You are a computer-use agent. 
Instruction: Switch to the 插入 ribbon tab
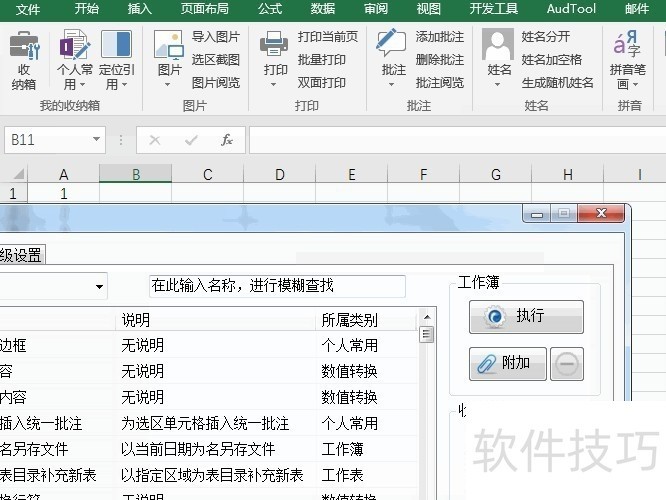(140, 9)
